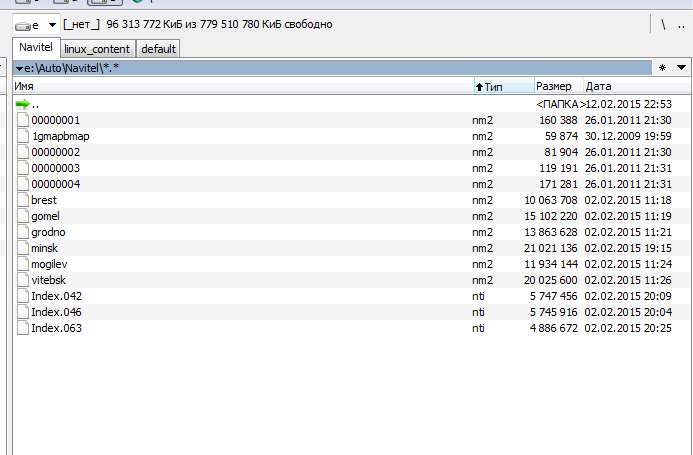Viewport: 693px width, 455px height.
Task: Click the date 30.12.2009 19:59
Action: point(628,136)
